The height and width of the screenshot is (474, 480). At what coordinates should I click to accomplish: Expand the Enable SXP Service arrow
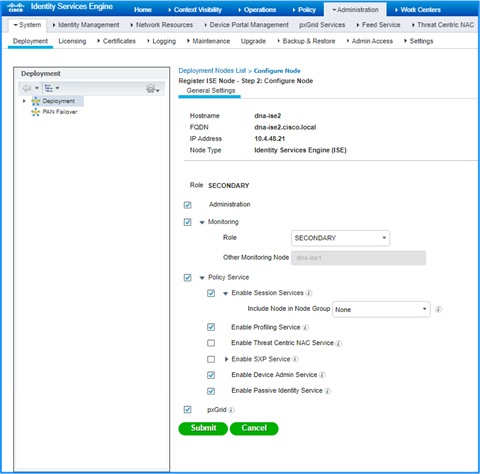pyautogui.click(x=226, y=359)
